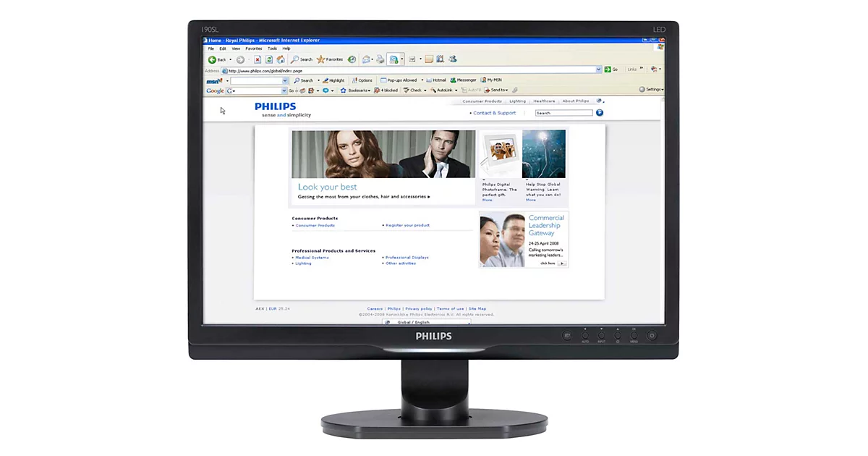868x456 pixels.
Task: Click the Look your best banner image
Action: click(x=383, y=154)
